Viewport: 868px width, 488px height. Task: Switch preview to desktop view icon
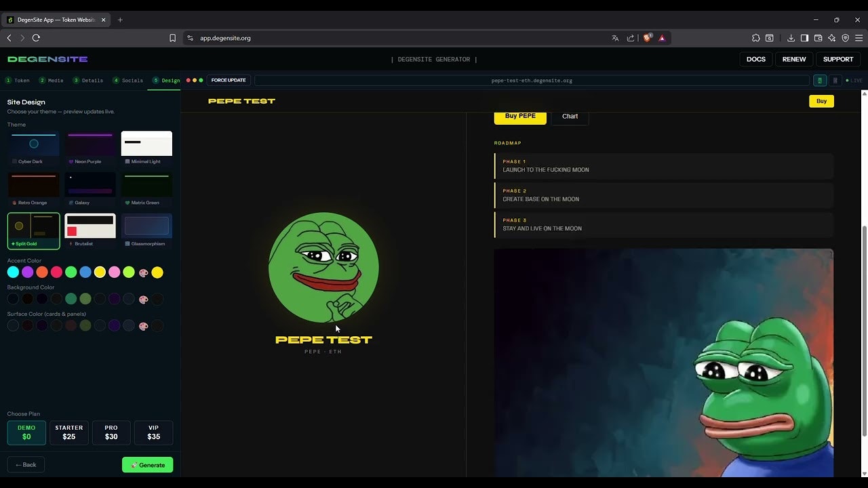coord(820,80)
